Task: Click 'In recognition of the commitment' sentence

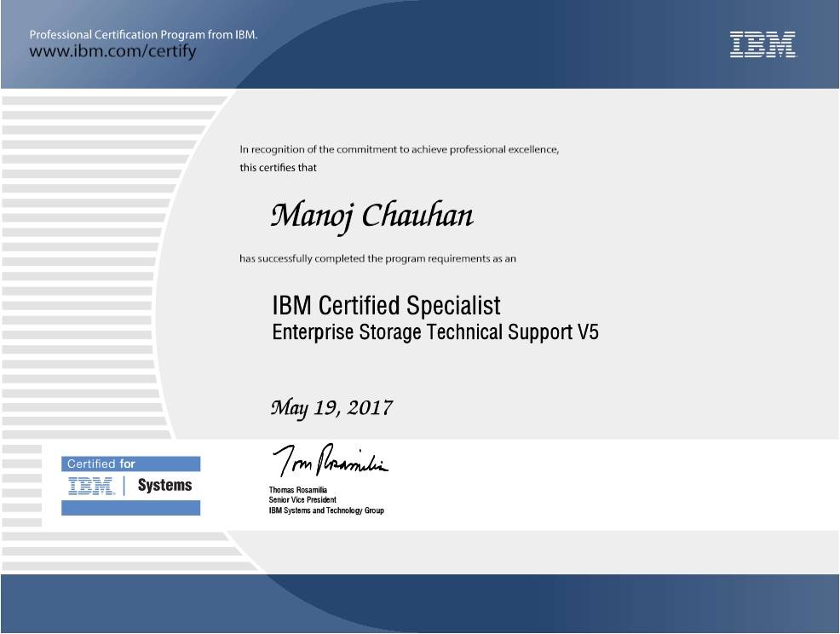Action: tap(399, 149)
